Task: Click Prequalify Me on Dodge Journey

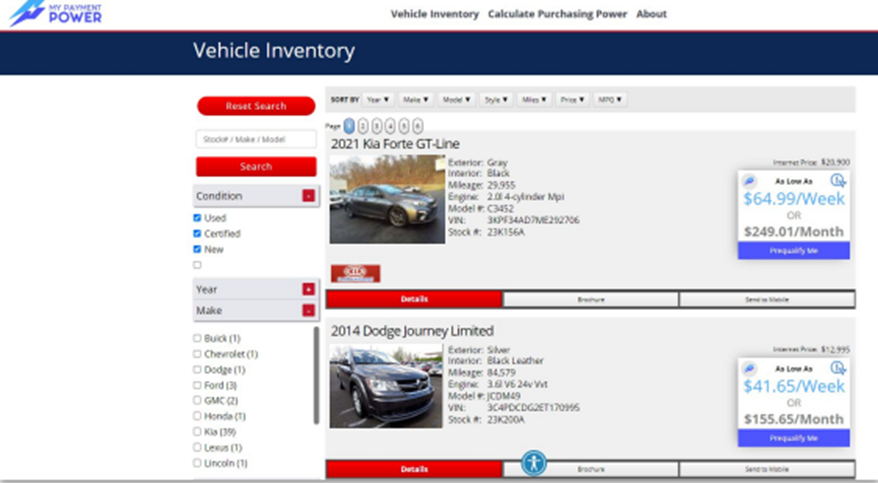Action: 793,438
